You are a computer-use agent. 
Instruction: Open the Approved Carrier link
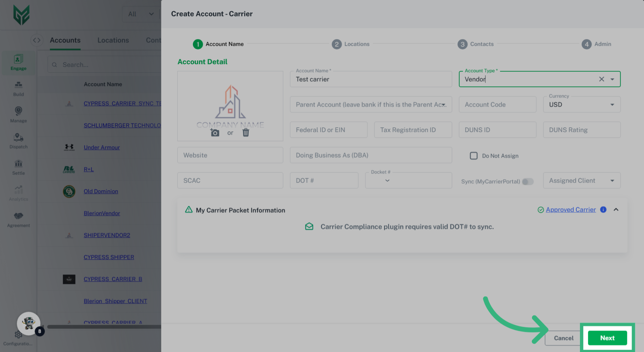click(x=571, y=210)
